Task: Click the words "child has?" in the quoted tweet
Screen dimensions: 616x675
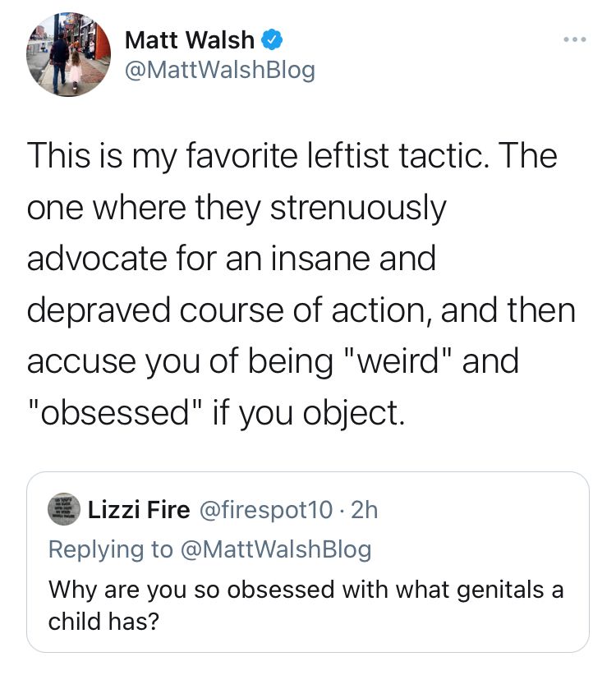Action: (103, 620)
